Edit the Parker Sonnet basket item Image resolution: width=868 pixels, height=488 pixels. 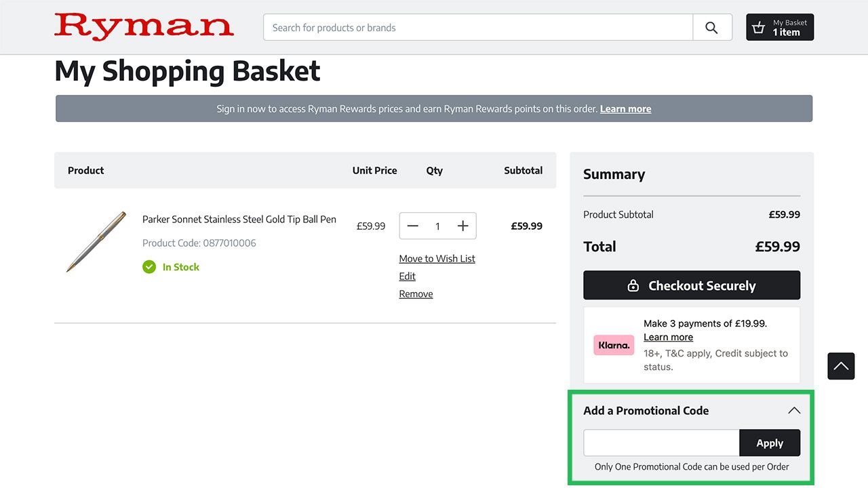tap(407, 276)
